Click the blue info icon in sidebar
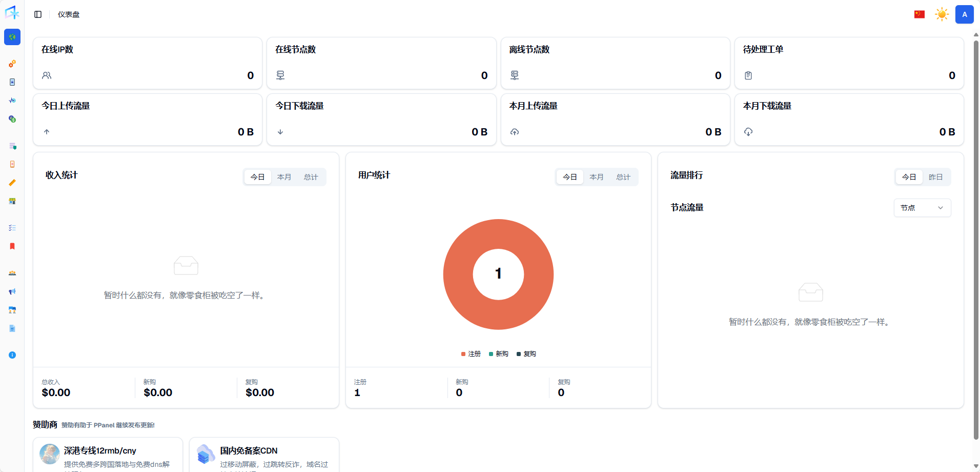This screenshot has height=472, width=980. 12,355
